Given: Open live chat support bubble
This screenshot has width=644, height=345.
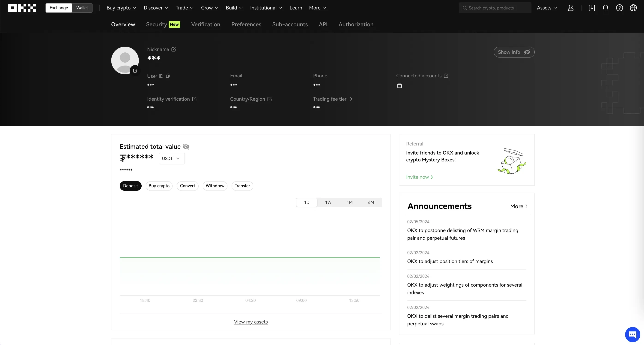Looking at the screenshot, I should coord(632,334).
